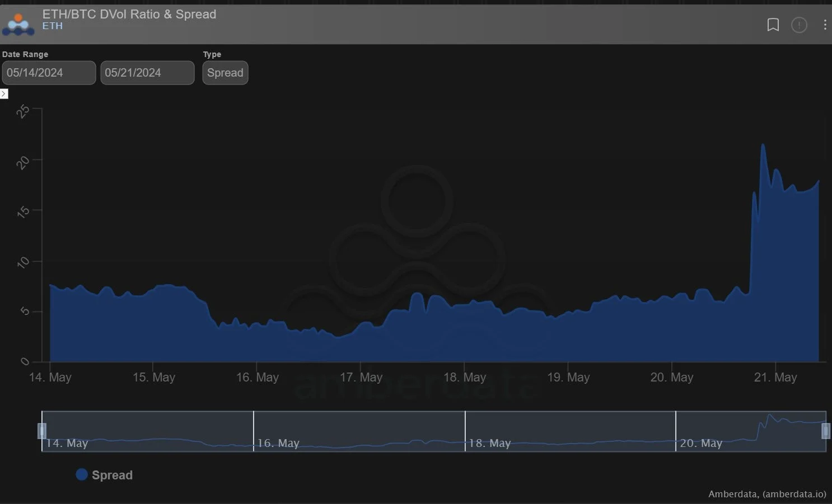
Task: Click the spread spike peak on chart
Action: (763, 145)
